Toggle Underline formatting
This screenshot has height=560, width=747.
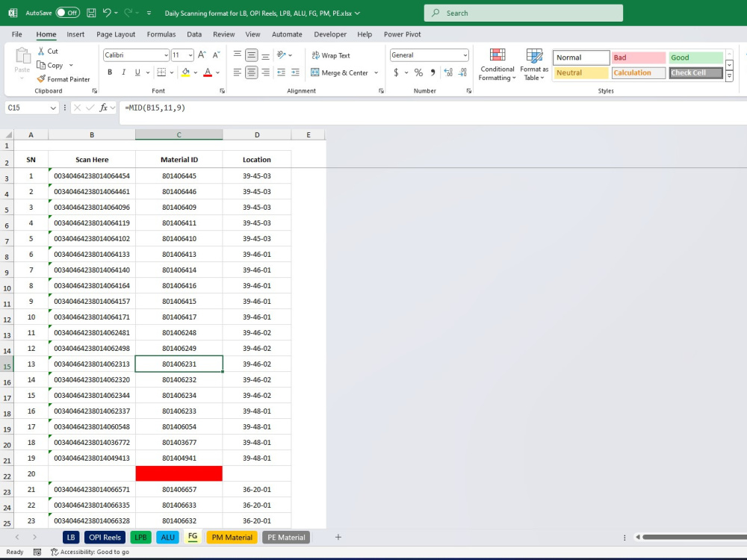[x=137, y=72]
